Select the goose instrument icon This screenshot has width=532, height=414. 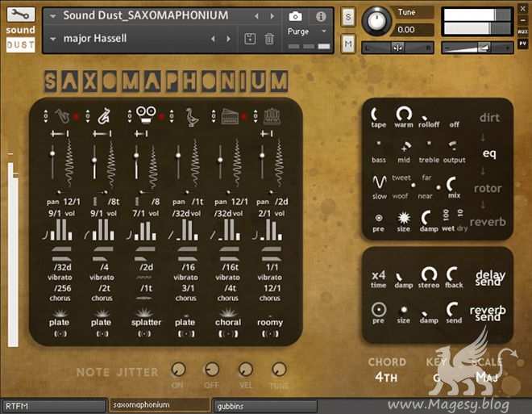click(192, 117)
